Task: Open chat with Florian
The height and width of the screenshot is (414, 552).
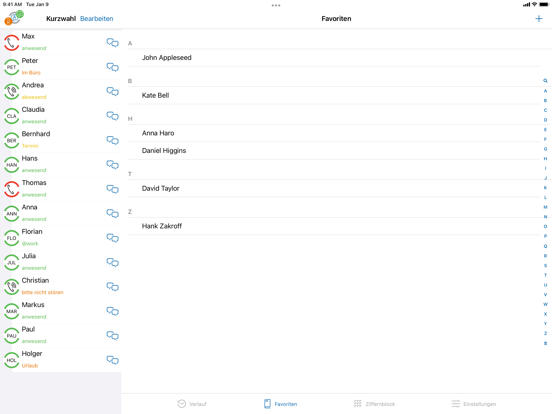Action: tap(113, 238)
